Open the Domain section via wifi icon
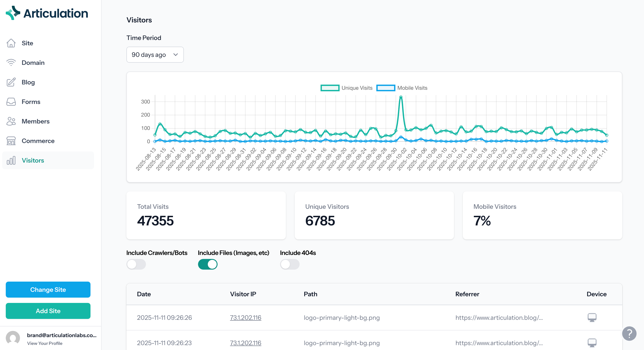The height and width of the screenshot is (350, 644). point(11,63)
